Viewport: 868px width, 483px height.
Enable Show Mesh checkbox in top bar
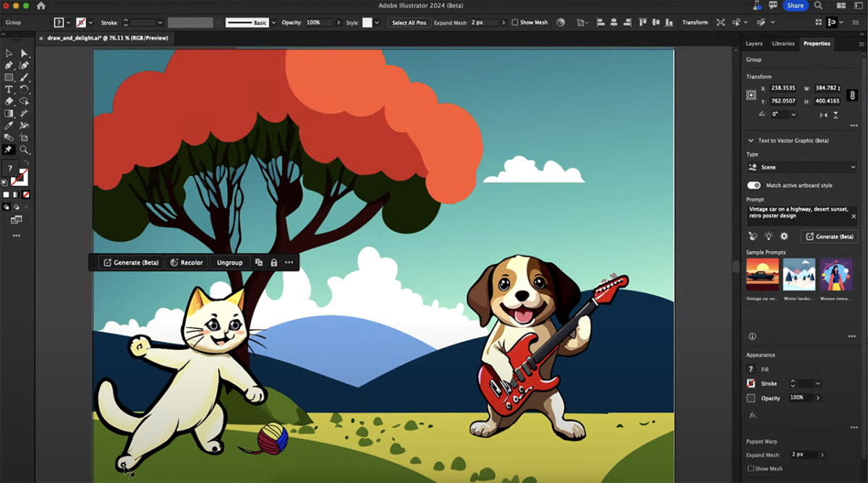click(515, 22)
